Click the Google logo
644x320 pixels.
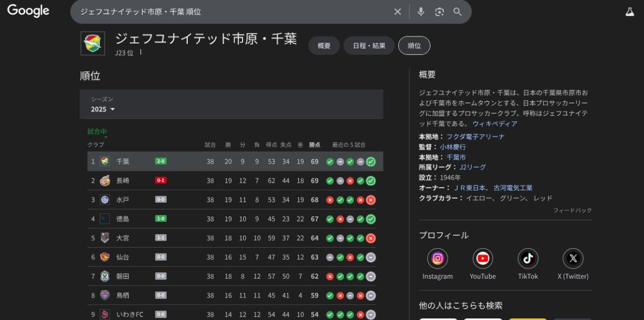[x=28, y=11]
